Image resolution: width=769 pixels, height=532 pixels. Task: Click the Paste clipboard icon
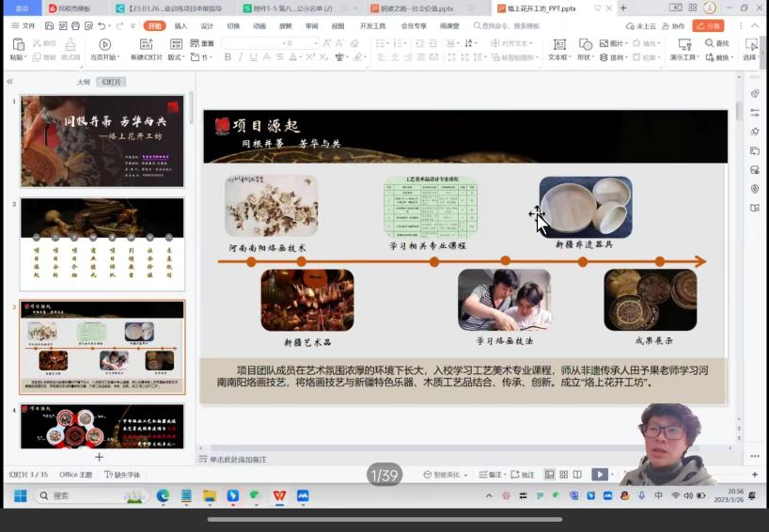(18, 44)
